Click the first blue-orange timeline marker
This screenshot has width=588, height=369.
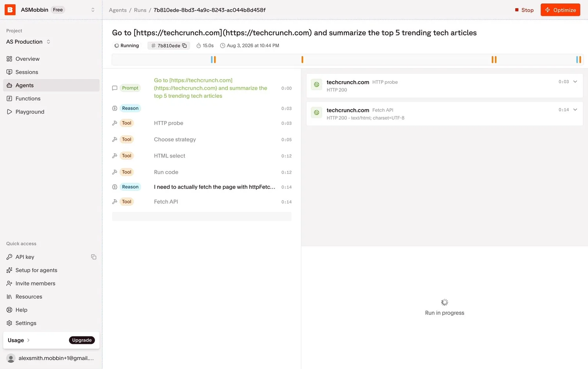click(213, 60)
